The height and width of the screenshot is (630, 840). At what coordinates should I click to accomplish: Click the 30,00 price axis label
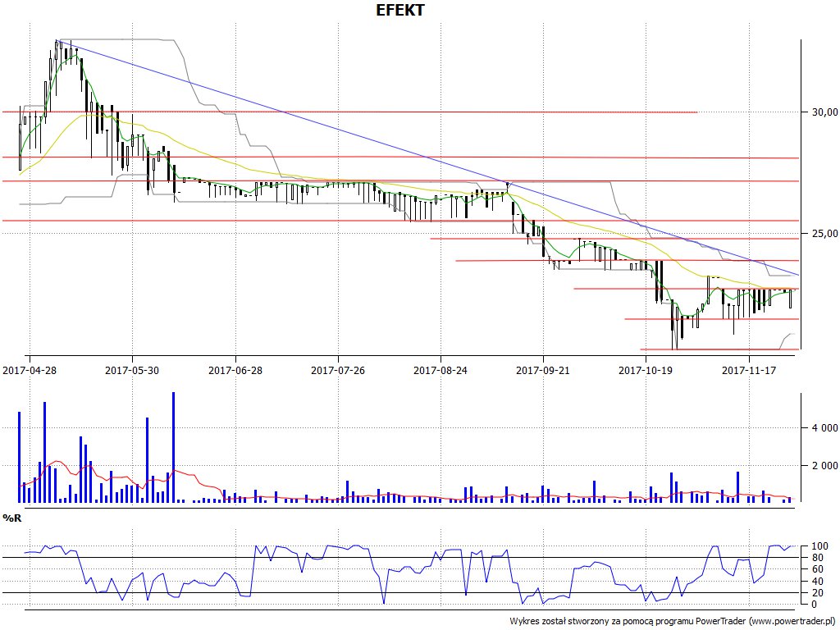click(x=825, y=112)
